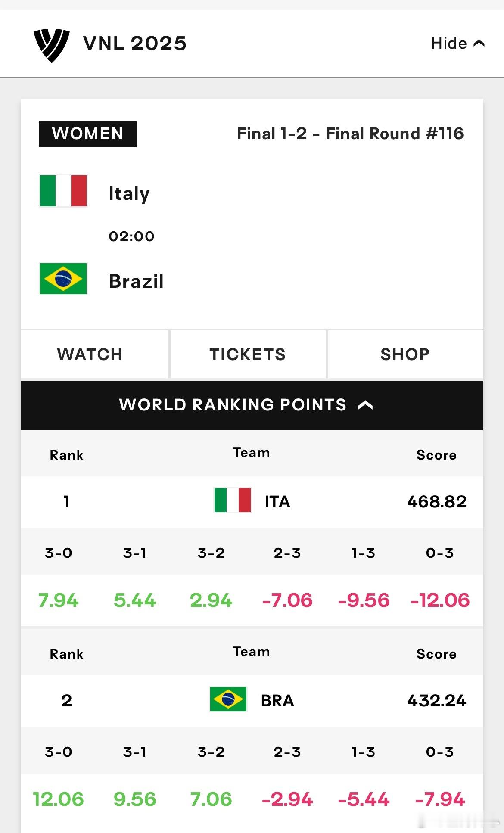Click Italy's score 468.82
This screenshot has width=504, height=833.
[x=437, y=501]
